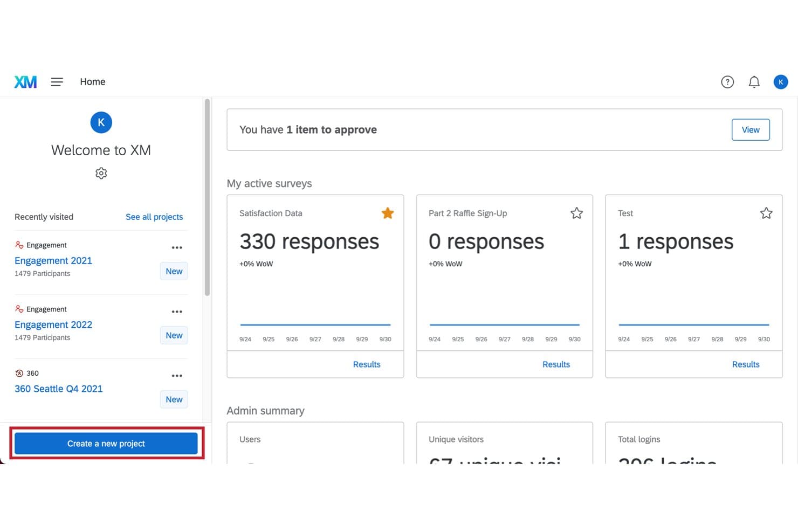Open the See all projects link
This screenshot has width=798, height=532.
154,217
